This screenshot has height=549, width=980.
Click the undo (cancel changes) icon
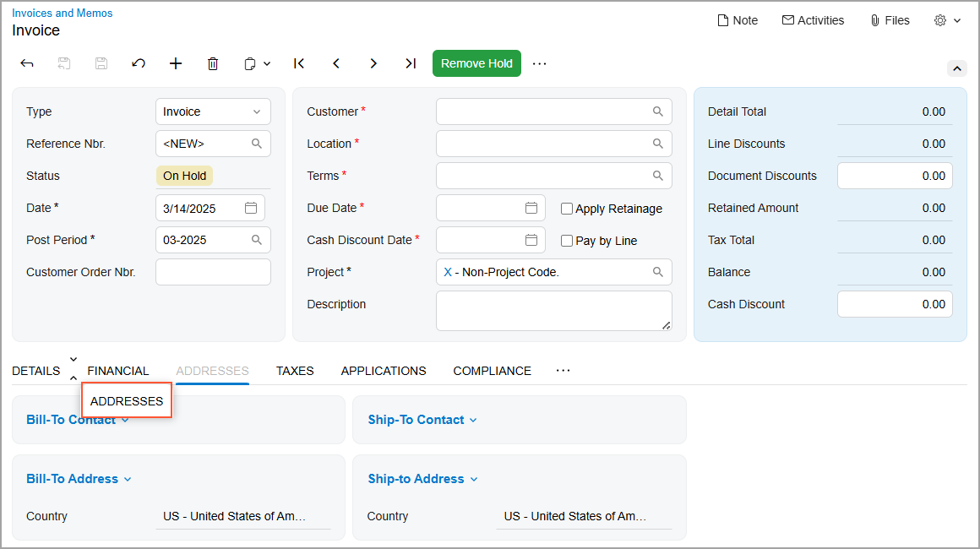(x=139, y=63)
